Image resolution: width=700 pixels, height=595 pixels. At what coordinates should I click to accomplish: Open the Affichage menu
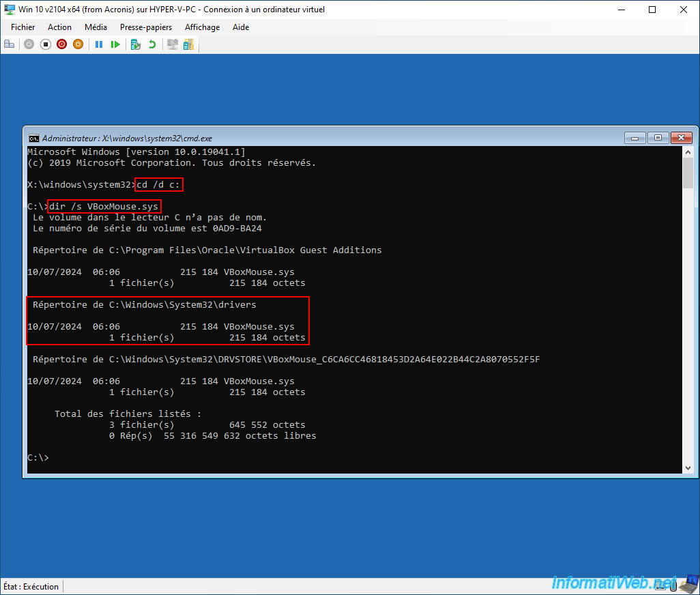[x=202, y=27]
